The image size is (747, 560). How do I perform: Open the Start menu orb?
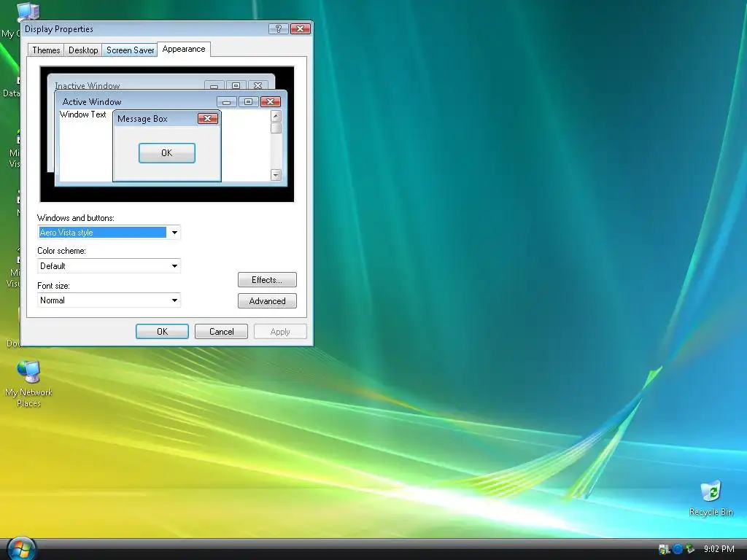(x=21, y=549)
